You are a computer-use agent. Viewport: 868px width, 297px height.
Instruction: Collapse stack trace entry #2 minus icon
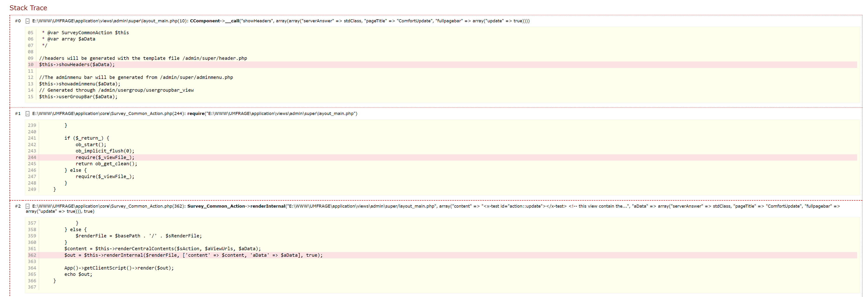[x=28, y=206]
